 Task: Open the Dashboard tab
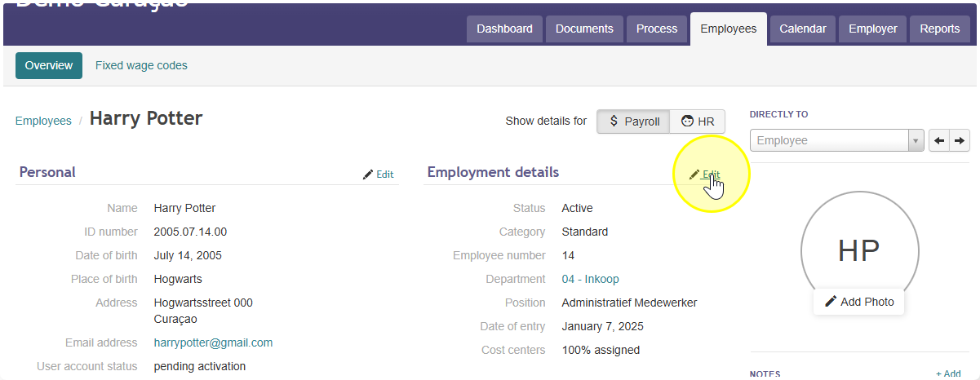click(x=504, y=29)
